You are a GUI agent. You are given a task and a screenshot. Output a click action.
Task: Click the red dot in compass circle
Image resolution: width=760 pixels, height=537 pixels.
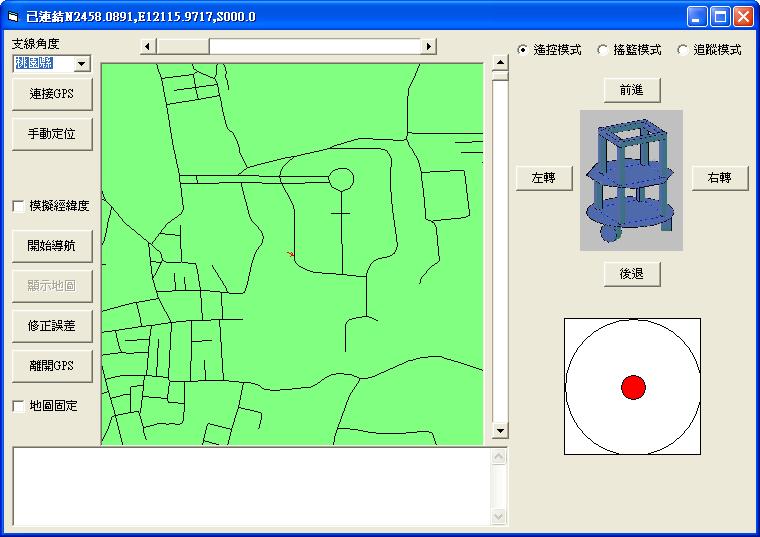coord(633,387)
